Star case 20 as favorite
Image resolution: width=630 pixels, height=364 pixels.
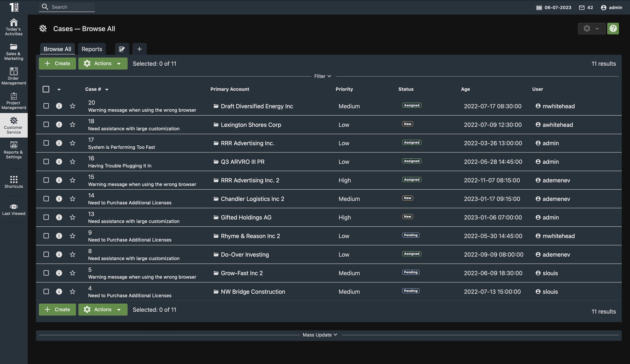(73, 106)
